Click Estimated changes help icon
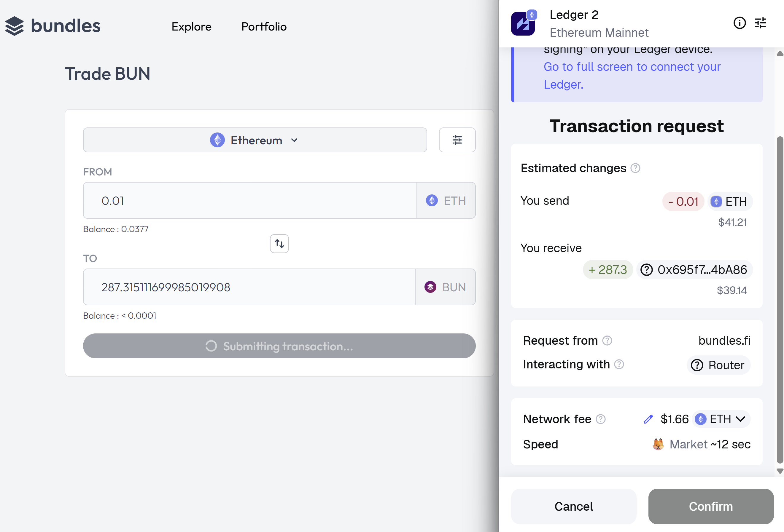The height and width of the screenshot is (532, 784). (635, 168)
